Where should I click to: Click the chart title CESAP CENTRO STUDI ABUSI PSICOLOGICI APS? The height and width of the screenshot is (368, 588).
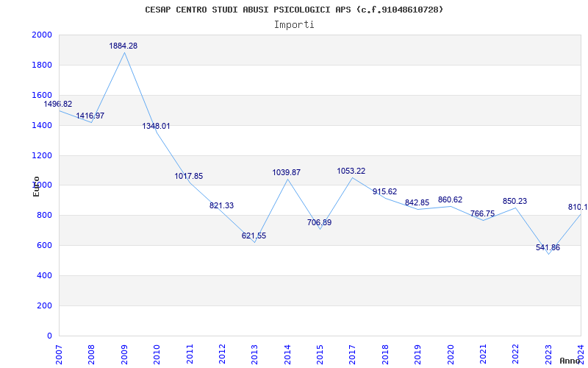294,10
